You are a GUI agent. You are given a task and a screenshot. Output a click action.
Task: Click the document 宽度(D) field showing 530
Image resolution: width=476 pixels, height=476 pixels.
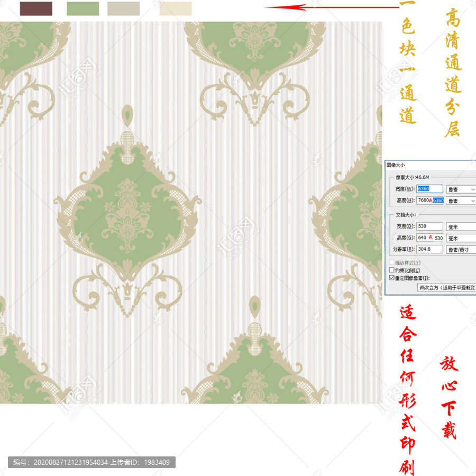coord(429,226)
